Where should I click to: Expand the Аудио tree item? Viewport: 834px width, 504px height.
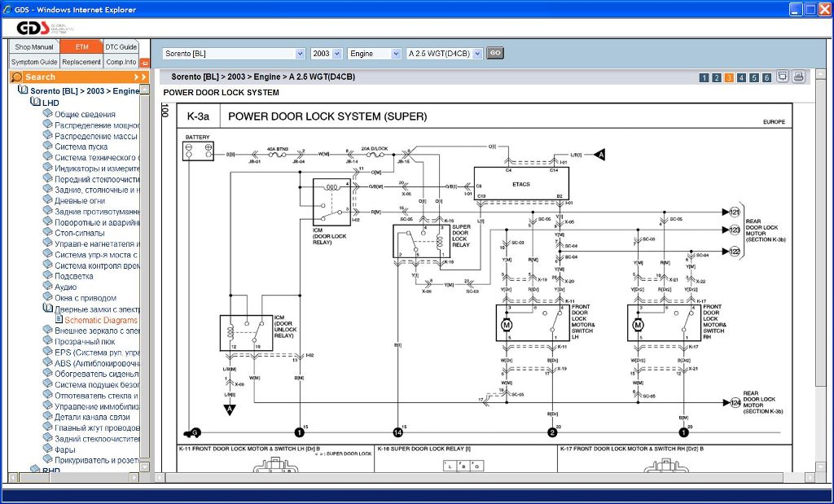(x=65, y=287)
